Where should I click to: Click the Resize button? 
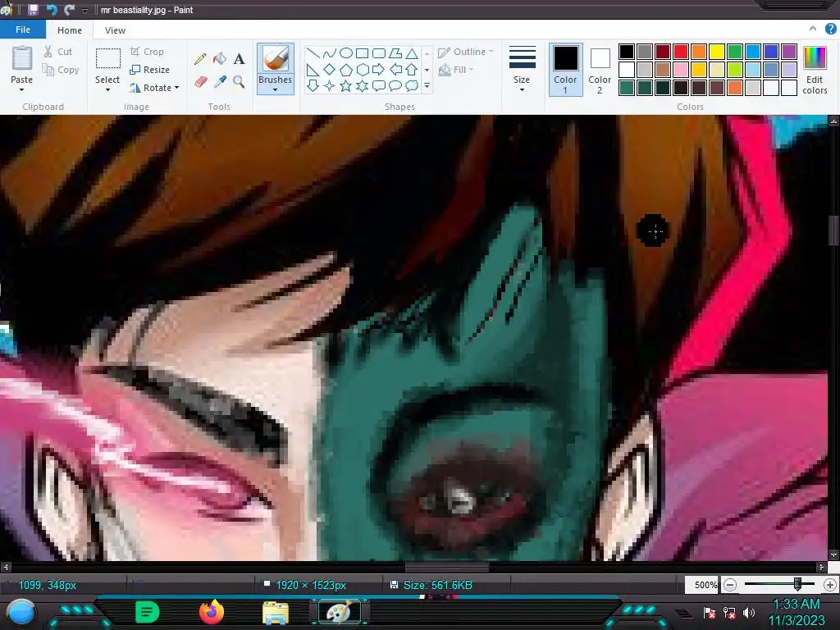(x=149, y=70)
